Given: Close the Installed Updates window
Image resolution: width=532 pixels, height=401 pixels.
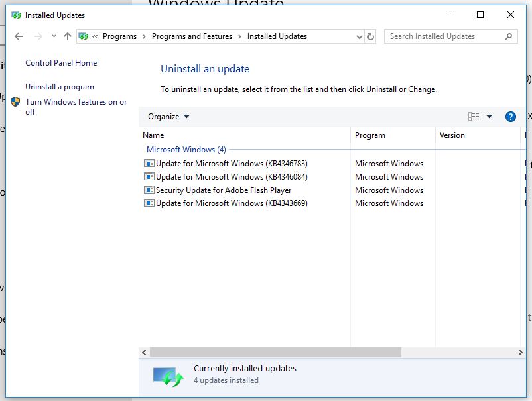Looking at the screenshot, I should (510, 15).
